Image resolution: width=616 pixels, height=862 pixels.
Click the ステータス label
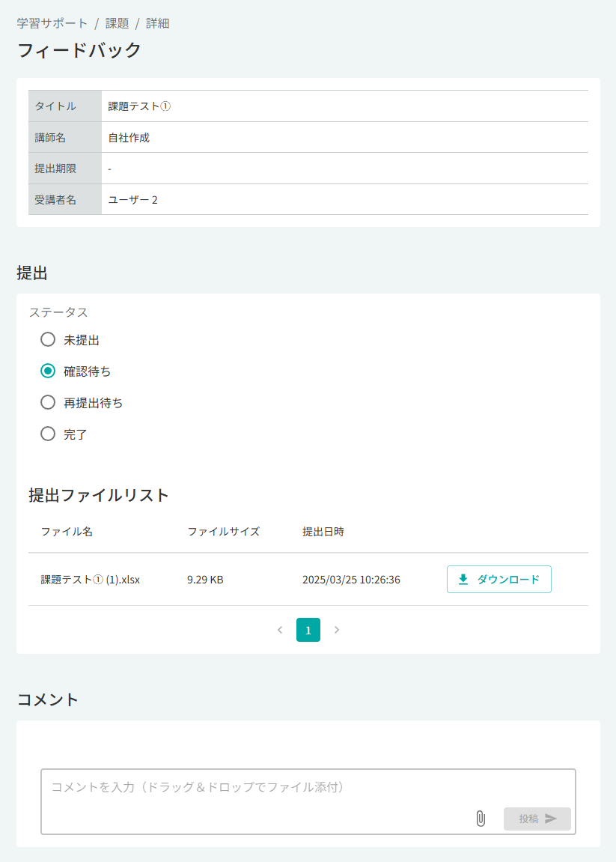pyautogui.click(x=58, y=312)
